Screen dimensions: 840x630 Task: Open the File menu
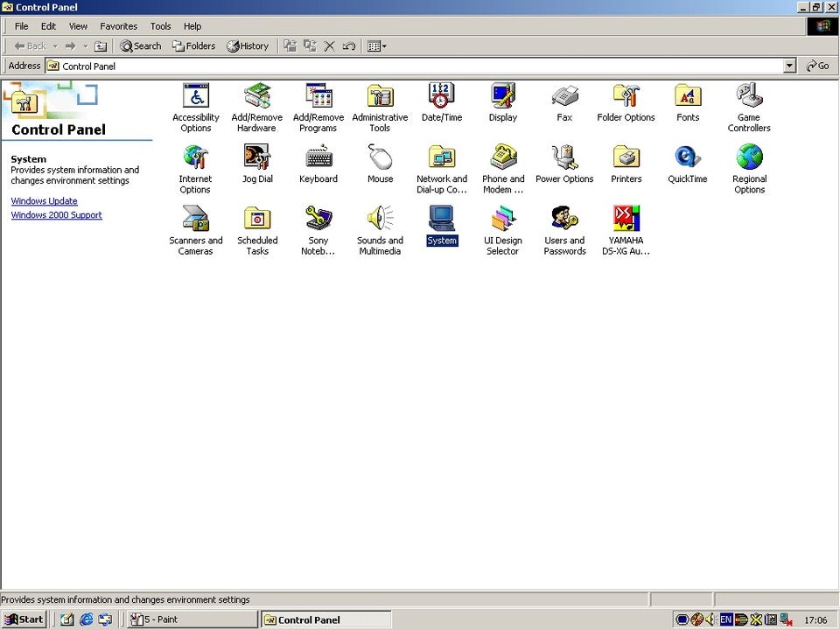point(21,26)
